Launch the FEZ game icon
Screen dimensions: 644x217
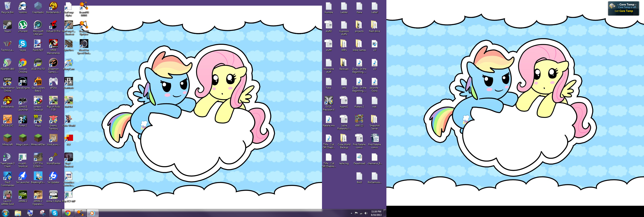point(68,140)
